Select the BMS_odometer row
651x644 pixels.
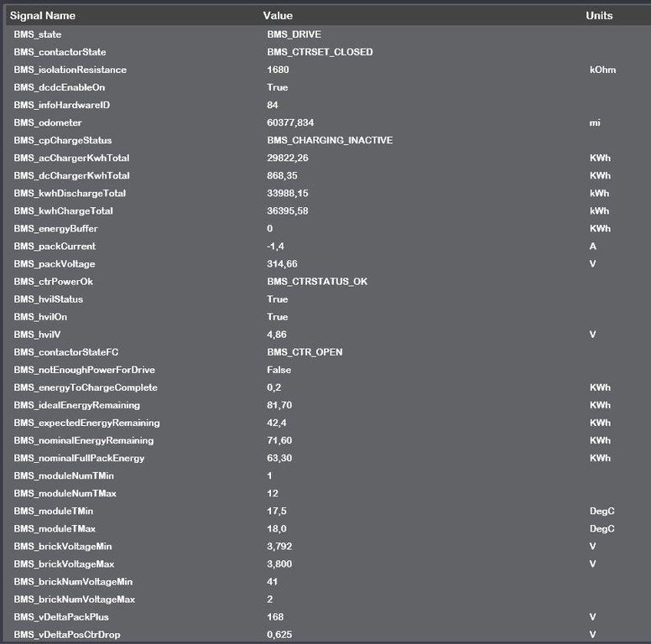tap(328, 122)
